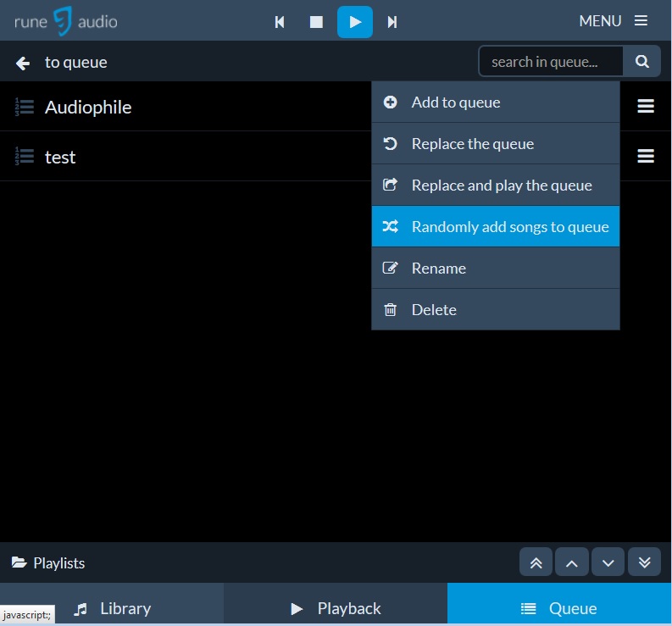Focus the 'search in queue' field
This screenshot has width=672, height=626.
tap(552, 61)
